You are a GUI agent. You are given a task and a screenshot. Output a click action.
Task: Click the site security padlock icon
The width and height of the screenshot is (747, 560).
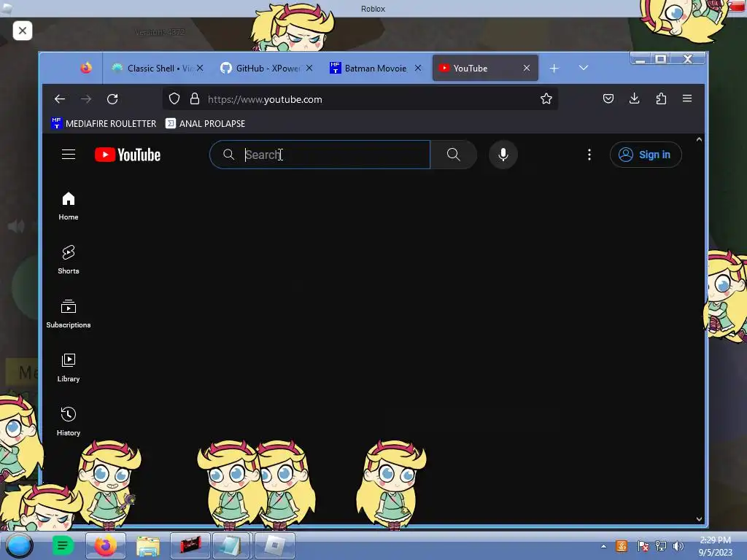coord(194,98)
